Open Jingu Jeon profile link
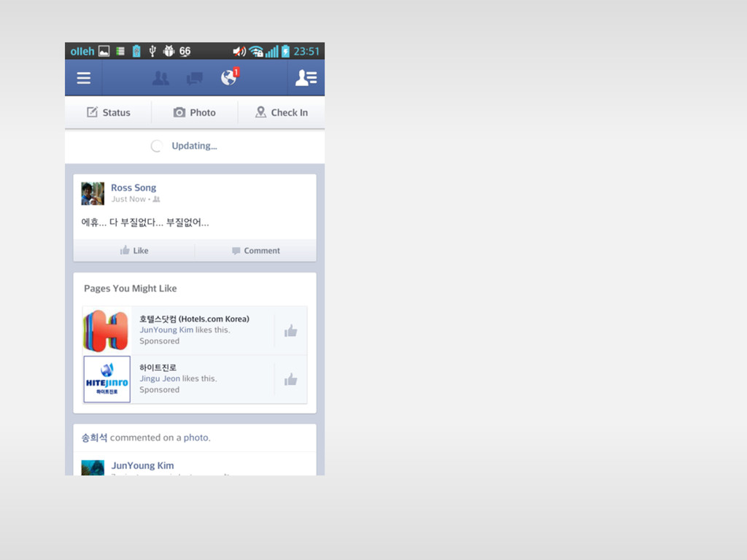 (160, 378)
